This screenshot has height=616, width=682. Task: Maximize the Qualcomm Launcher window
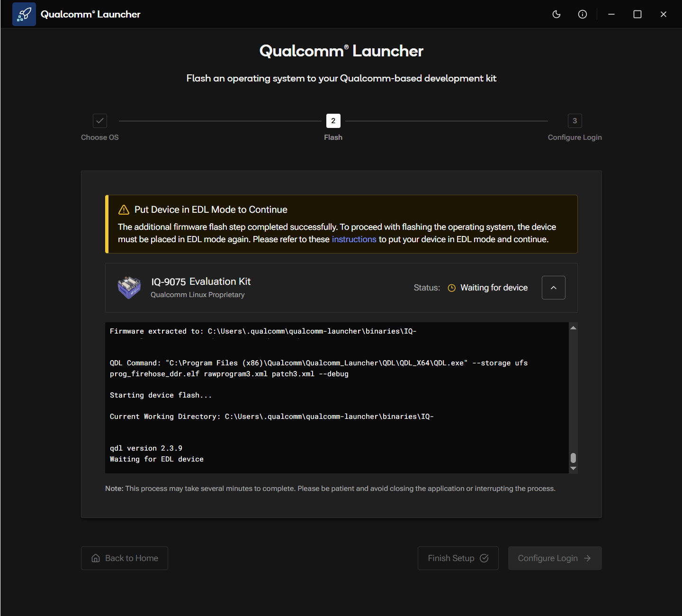click(x=637, y=14)
